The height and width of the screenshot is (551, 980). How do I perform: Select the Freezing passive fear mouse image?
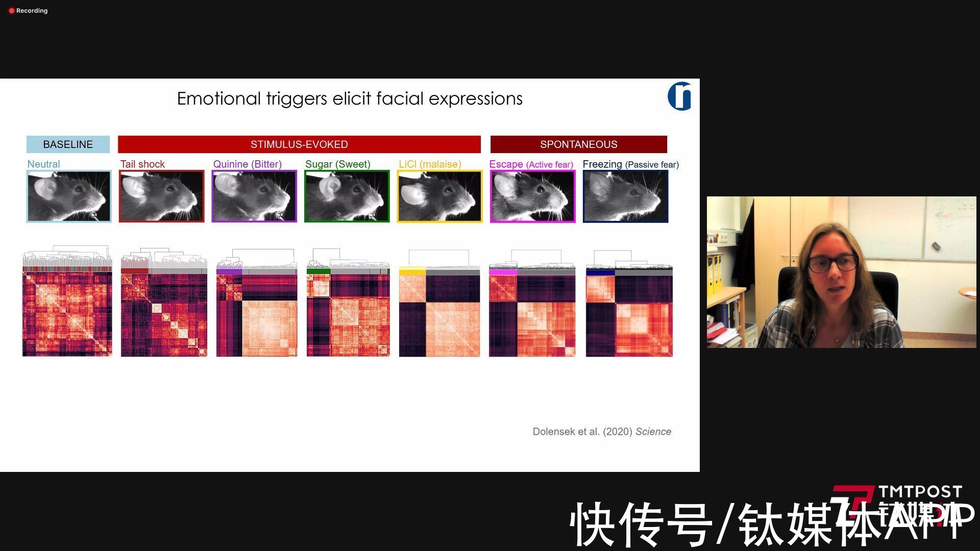coord(625,196)
